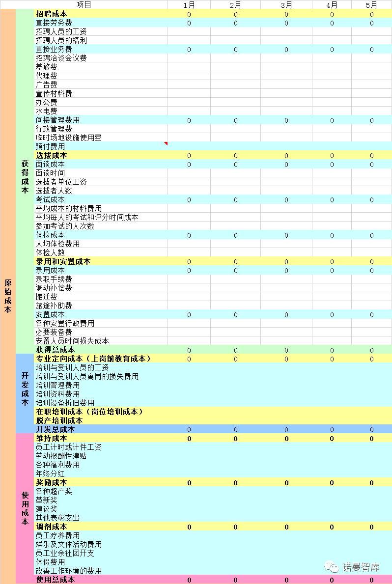Click the 面谈时间 cell

(x=101, y=173)
